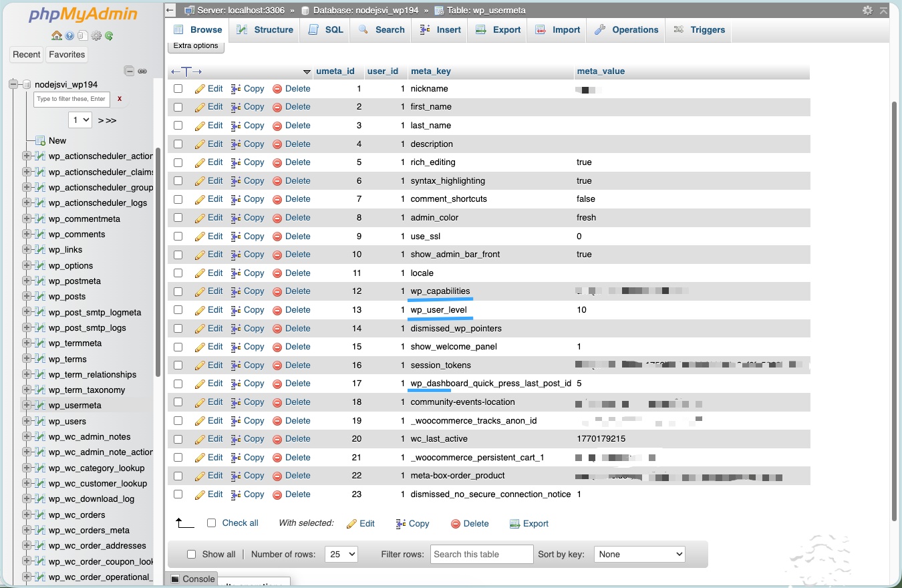Open the blue documentation help icon

tap(69, 36)
